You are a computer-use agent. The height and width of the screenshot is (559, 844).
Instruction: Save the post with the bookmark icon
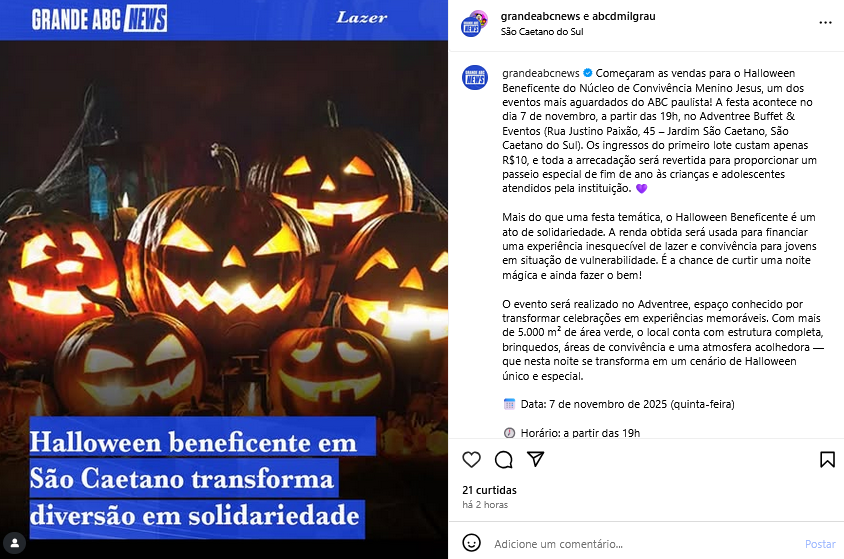(x=827, y=459)
